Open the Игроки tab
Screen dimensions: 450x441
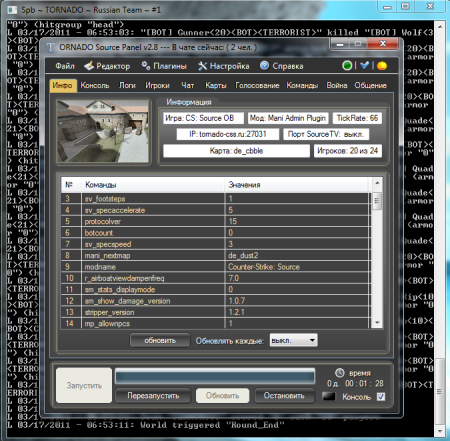157,86
